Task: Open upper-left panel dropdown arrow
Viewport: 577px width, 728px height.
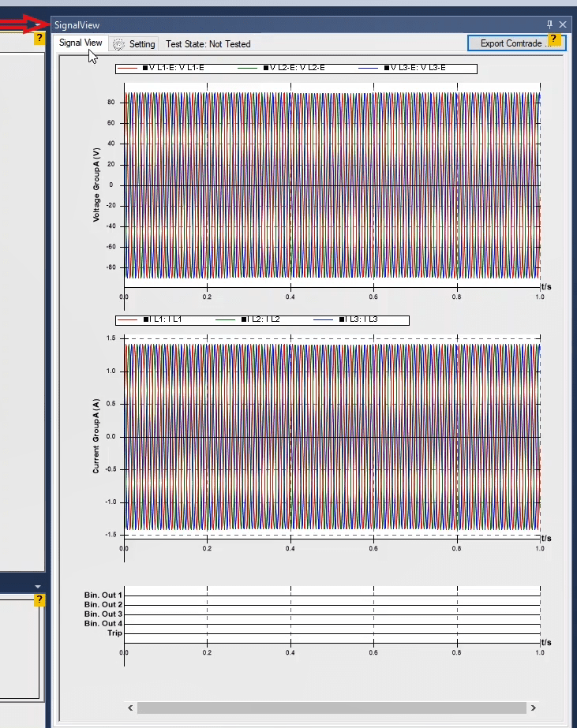Action: [x=38, y=24]
